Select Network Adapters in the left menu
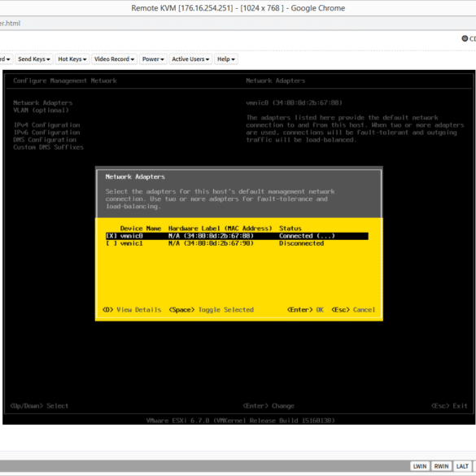The width and height of the screenshot is (476, 476). [x=43, y=103]
